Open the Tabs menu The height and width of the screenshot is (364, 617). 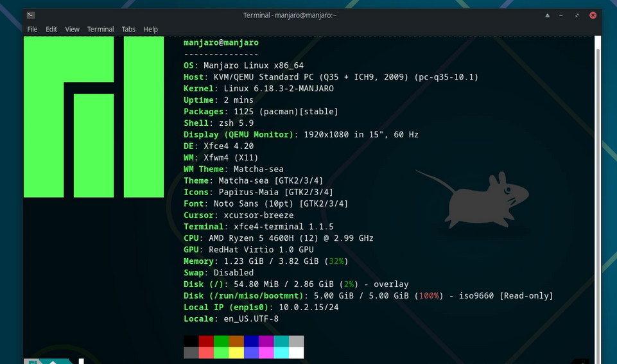[x=128, y=29]
